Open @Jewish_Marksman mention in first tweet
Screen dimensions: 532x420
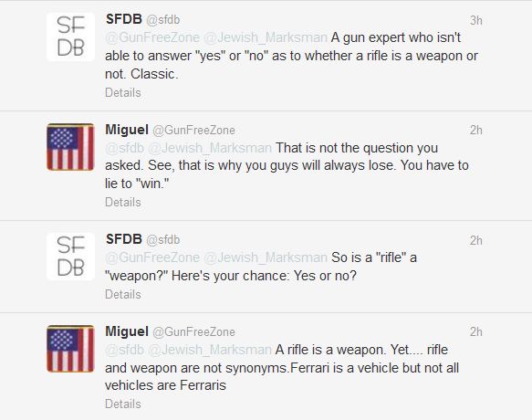click(x=266, y=37)
